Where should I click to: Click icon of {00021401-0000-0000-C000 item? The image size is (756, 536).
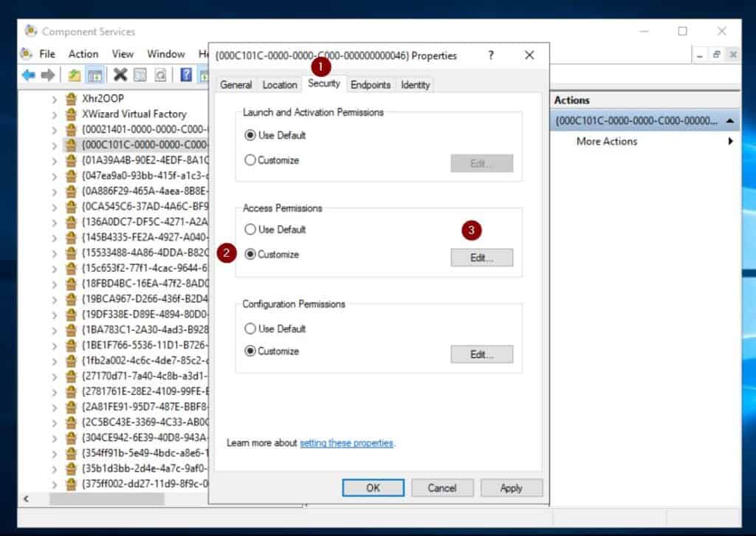pos(72,130)
